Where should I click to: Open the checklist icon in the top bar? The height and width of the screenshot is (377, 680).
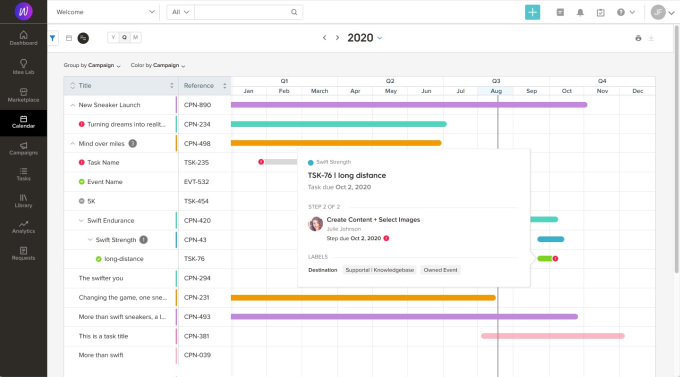coord(601,12)
